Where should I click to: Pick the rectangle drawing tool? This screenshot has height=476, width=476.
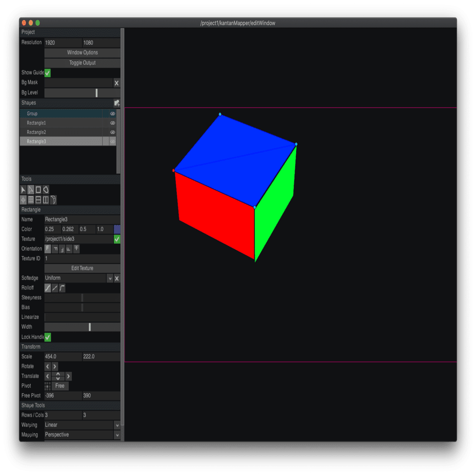(x=38, y=189)
